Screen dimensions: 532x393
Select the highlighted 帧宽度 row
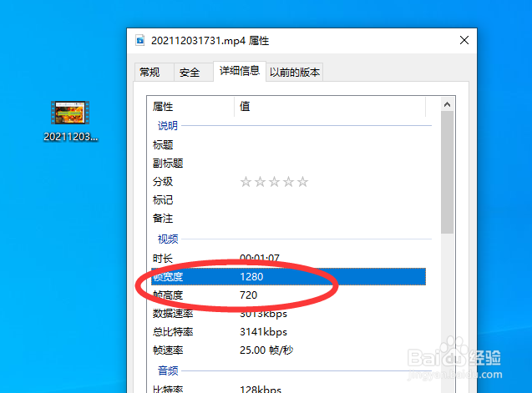288,277
